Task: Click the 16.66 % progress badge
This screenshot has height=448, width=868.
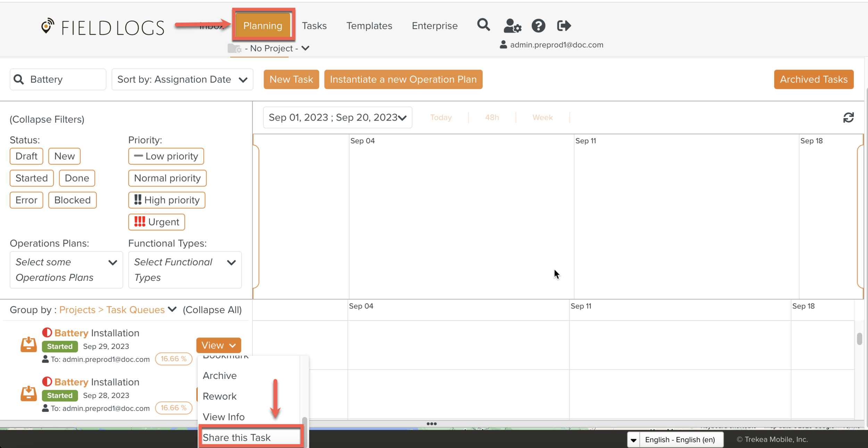Action: pyautogui.click(x=174, y=359)
